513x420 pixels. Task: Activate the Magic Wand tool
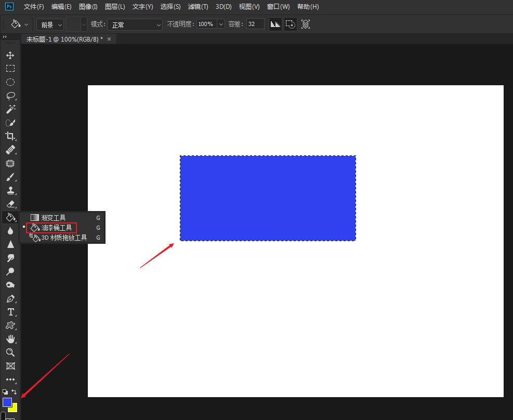[10, 109]
